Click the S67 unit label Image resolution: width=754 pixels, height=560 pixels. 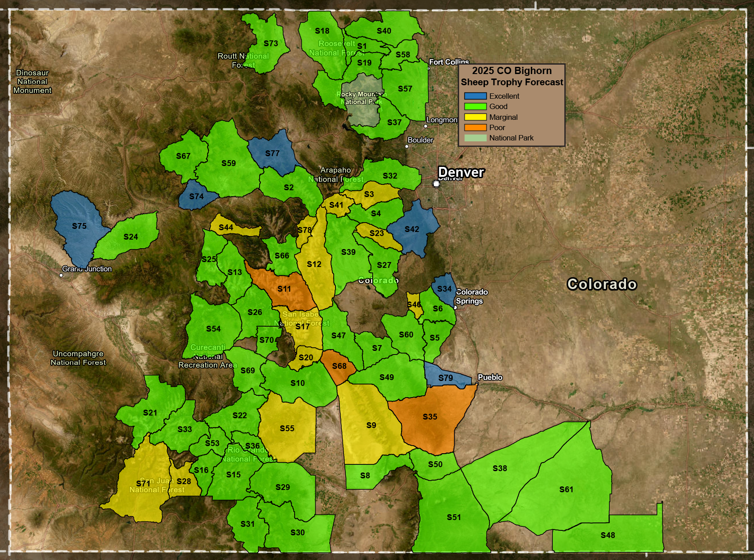(183, 156)
